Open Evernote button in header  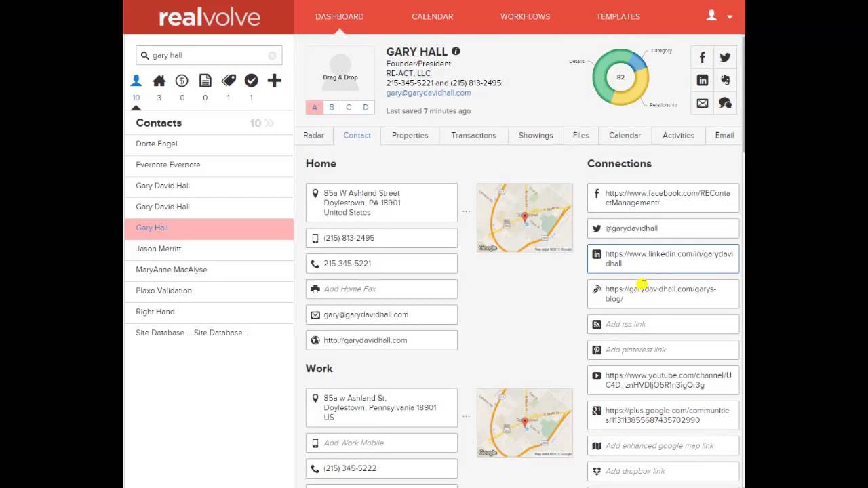[726, 80]
